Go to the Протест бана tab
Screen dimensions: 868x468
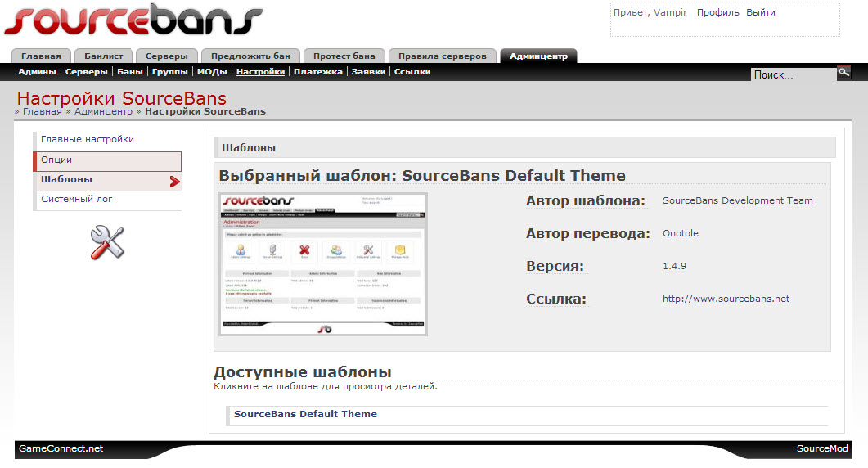pos(344,56)
